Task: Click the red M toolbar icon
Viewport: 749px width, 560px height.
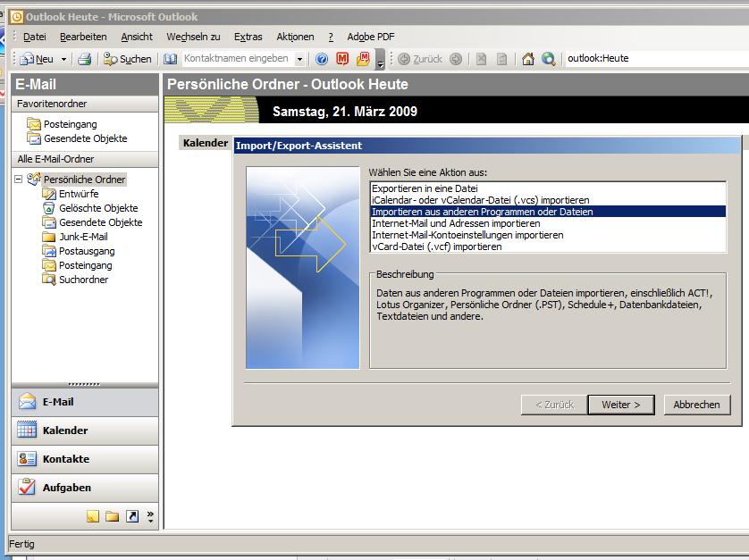Action: [x=342, y=59]
